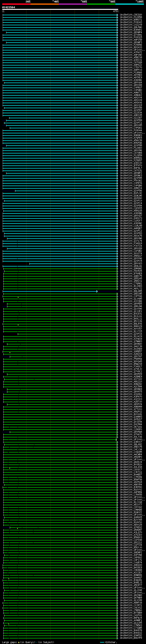
Task: Select UniRef100_B2J715 label
Action: click(131, 331)
